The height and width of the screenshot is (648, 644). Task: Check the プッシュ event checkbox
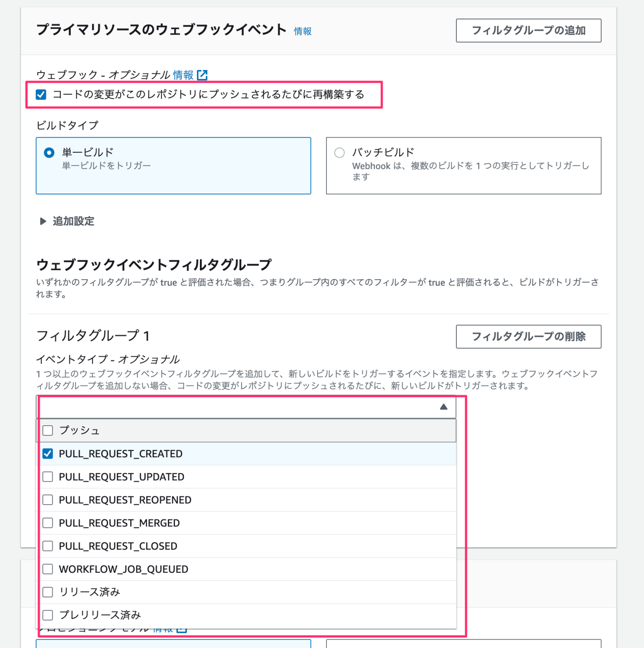point(48,430)
